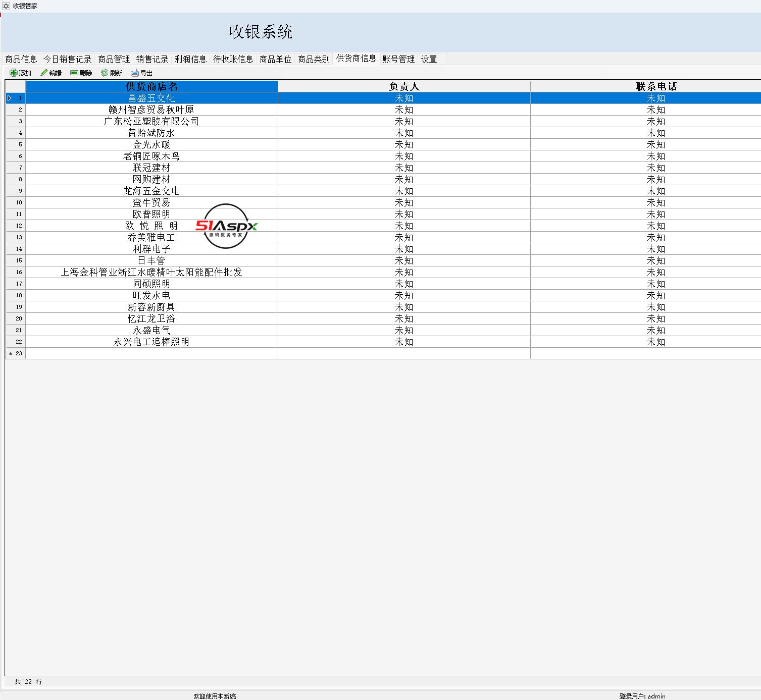Open the 商品类别 tab
The image size is (761, 700).
click(x=314, y=59)
